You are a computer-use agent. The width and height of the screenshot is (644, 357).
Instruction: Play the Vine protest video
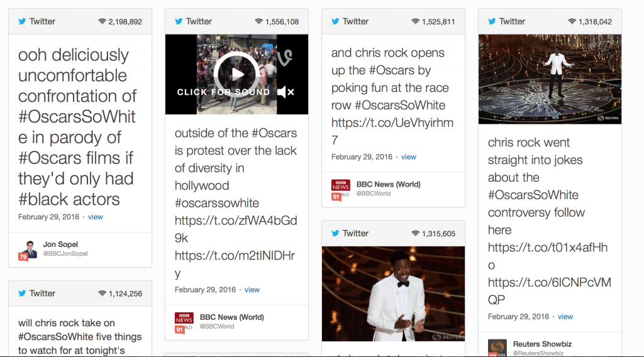click(236, 74)
